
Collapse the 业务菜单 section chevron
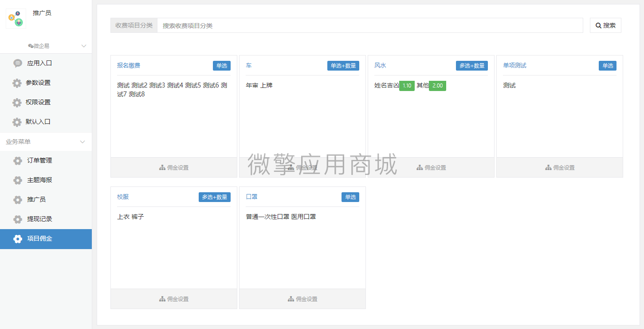(82, 142)
